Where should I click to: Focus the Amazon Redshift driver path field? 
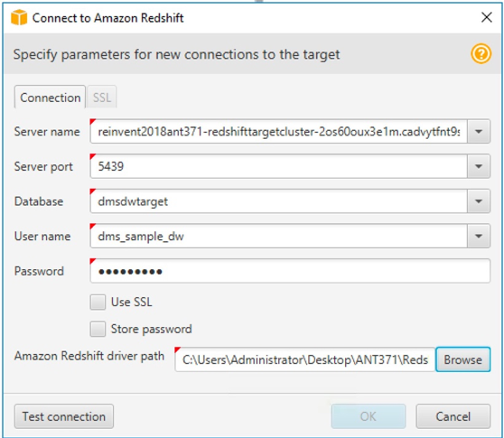[305, 359]
